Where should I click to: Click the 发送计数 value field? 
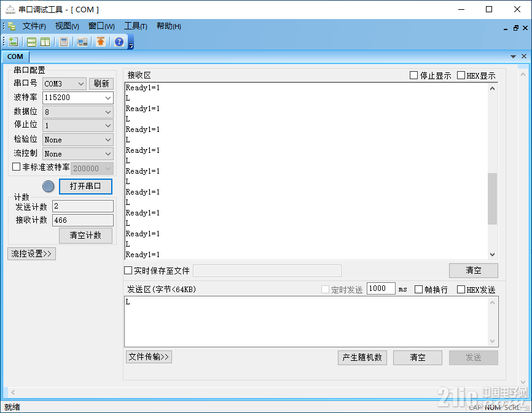83,206
